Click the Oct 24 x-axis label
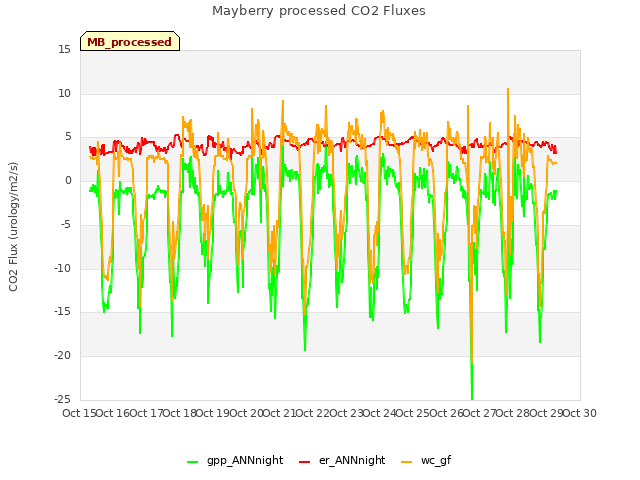The width and height of the screenshot is (640, 480). [380, 413]
